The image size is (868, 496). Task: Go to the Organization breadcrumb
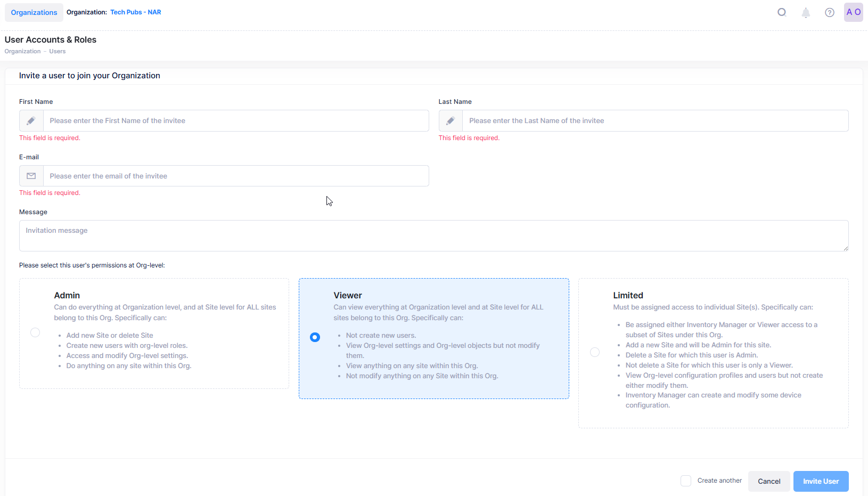click(22, 52)
